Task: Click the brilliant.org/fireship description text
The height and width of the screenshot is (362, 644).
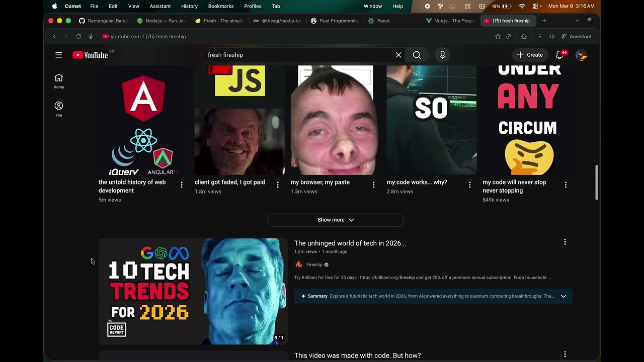Action: (422, 278)
